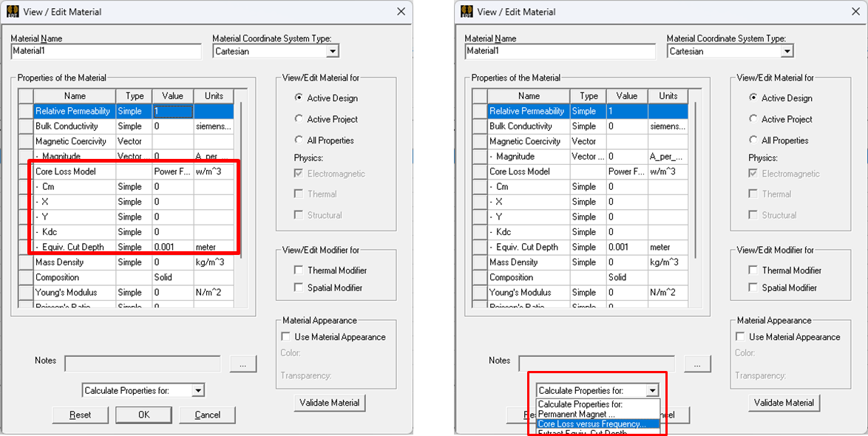Viewport: 868px width, 436px height.
Task: Click the ellipsis button beside Notes in left dialog
Action: (243, 364)
